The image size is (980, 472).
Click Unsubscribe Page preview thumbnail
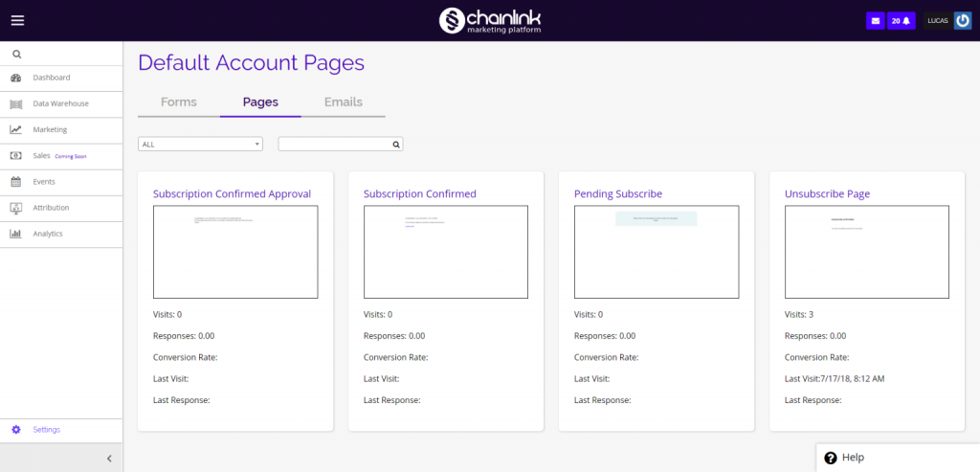[x=867, y=252]
